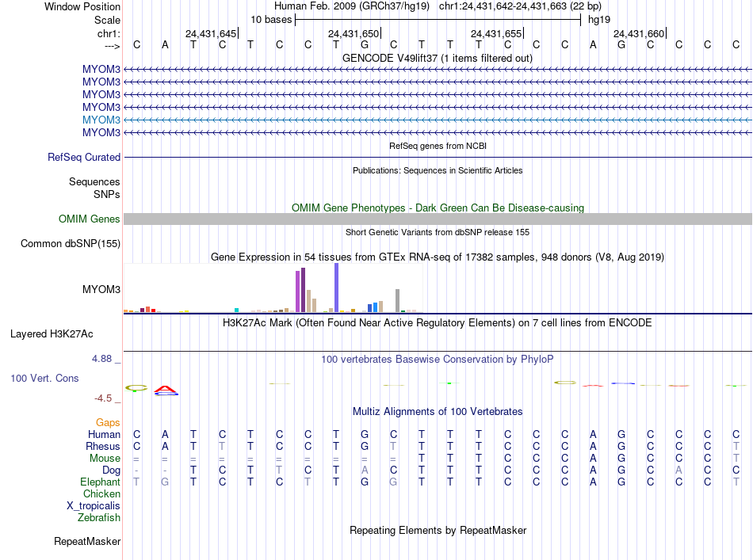Click the 10 bases scale bar
The height and width of the screenshot is (560, 753).
(438, 20)
